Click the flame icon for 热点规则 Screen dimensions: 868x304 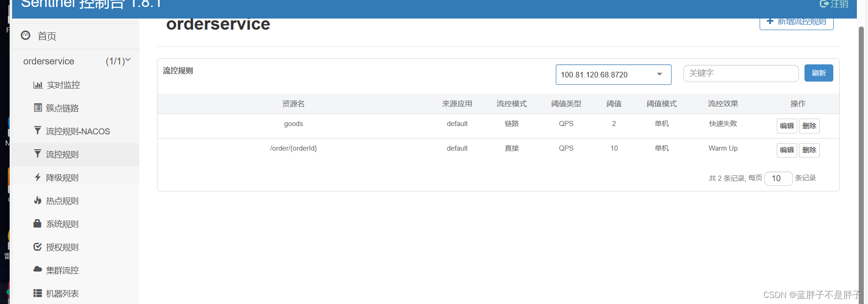pyautogui.click(x=38, y=200)
